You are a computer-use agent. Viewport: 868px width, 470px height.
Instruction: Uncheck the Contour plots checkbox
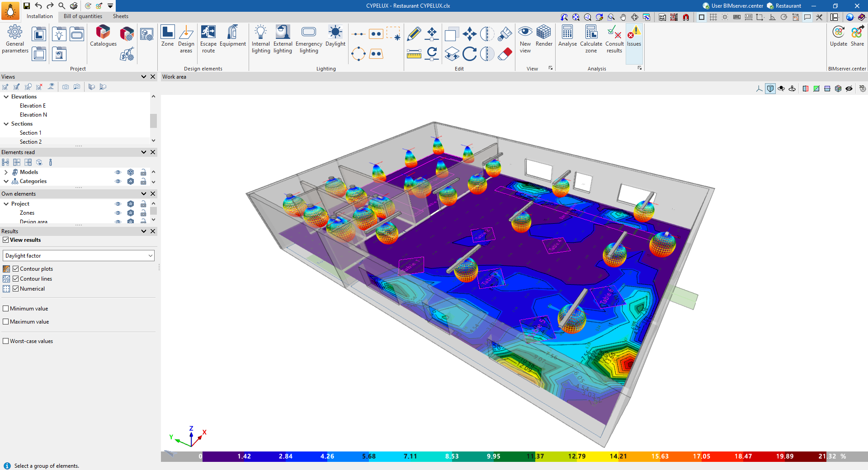pyautogui.click(x=16, y=269)
